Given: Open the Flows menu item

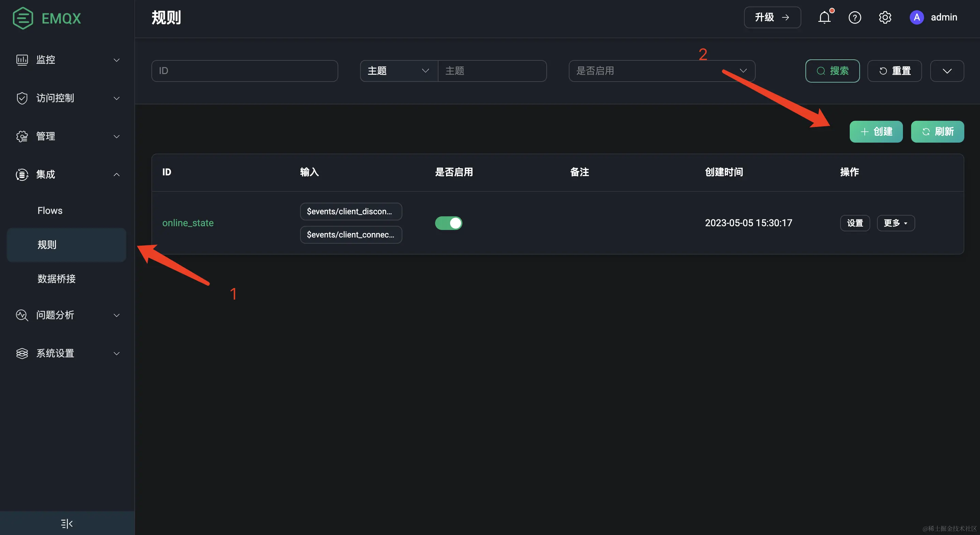Looking at the screenshot, I should pyautogui.click(x=50, y=211).
